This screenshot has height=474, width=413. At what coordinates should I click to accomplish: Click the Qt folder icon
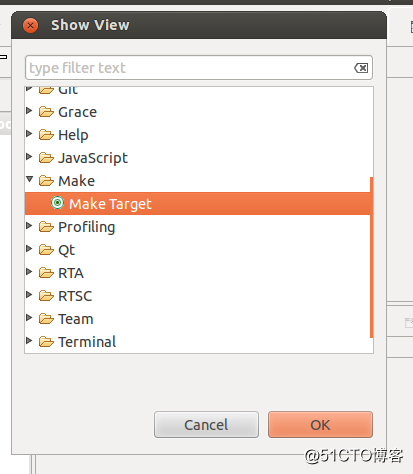[46, 250]
